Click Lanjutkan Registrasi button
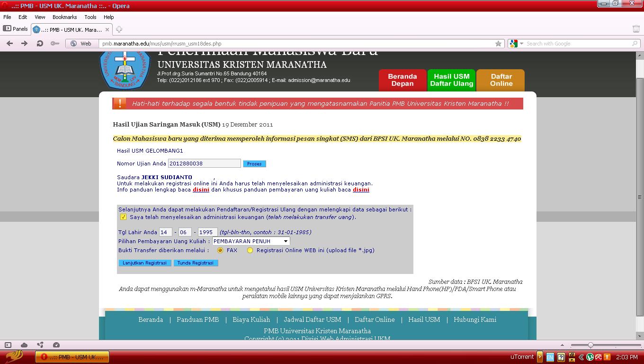The image size is (644, 364). (x=144, y=263)
